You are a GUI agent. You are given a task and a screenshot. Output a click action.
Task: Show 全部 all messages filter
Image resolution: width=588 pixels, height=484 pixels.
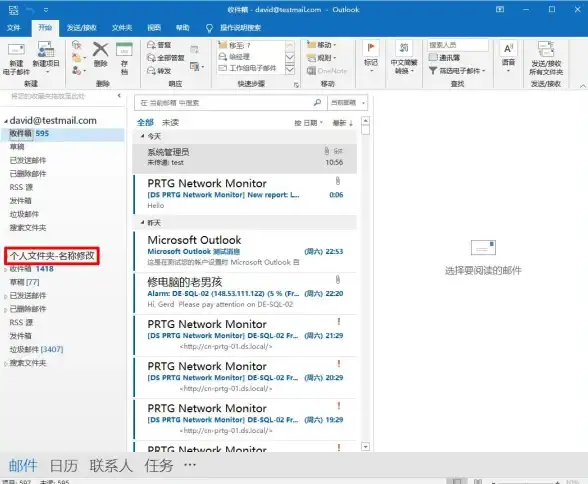[x=146, y=123]
